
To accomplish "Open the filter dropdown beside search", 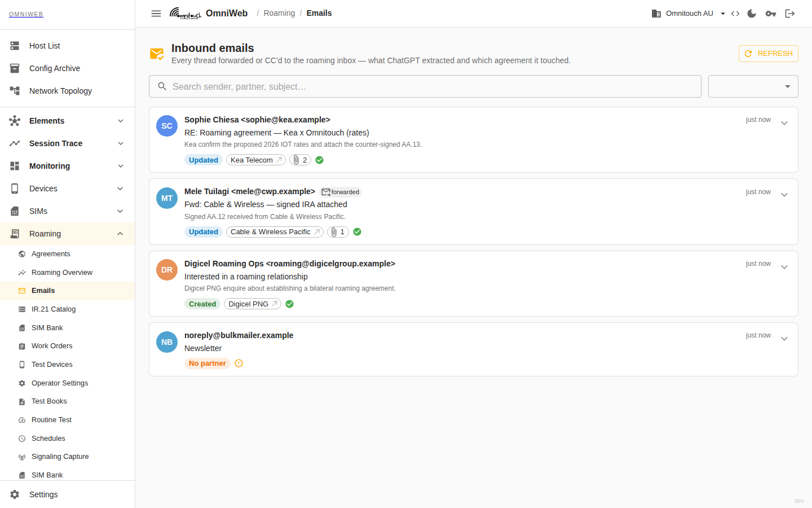I will click(x=753, y=86).
